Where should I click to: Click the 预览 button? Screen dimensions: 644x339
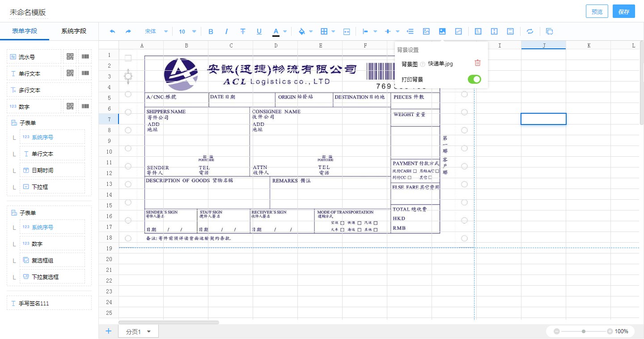(x=597, y=12)
